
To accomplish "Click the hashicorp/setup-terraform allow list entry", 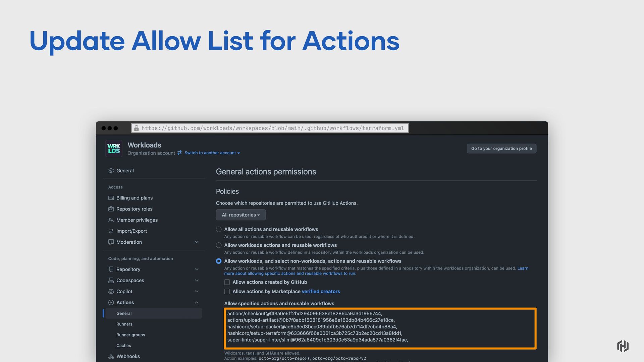I will pos(315,334).
